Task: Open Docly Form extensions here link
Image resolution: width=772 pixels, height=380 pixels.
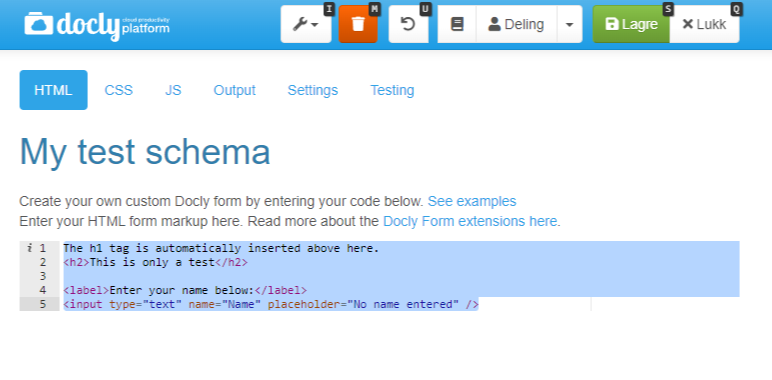Action: [470, 222]
